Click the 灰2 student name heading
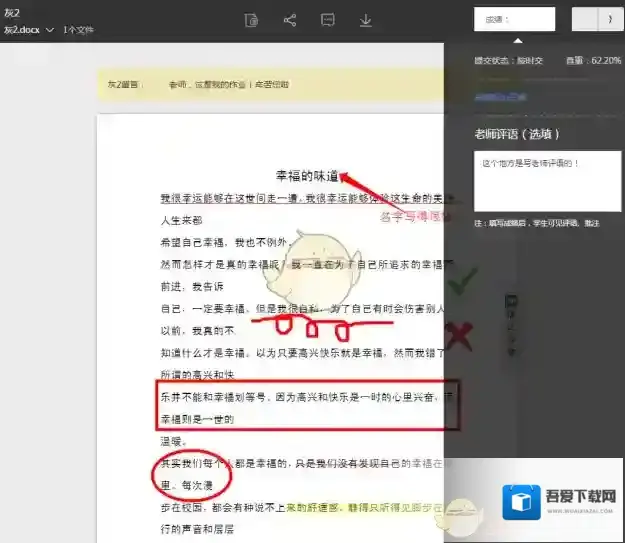The image size is (625, 543). (12, 13)
